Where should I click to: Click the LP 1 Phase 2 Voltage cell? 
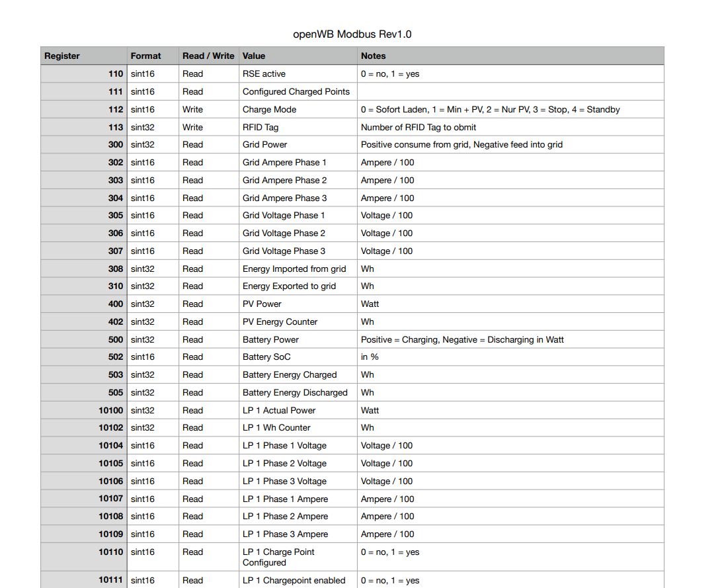(x=298, y=463)
